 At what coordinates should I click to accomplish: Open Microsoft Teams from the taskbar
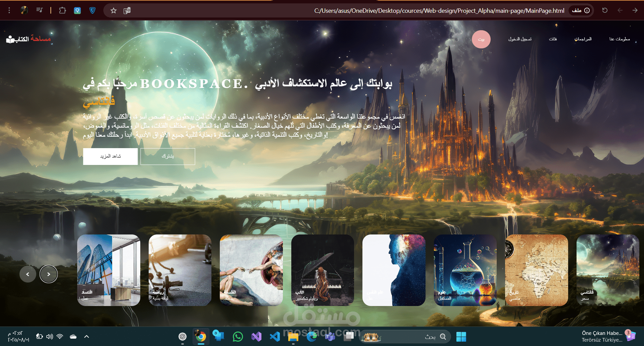(x=330, y=337)
